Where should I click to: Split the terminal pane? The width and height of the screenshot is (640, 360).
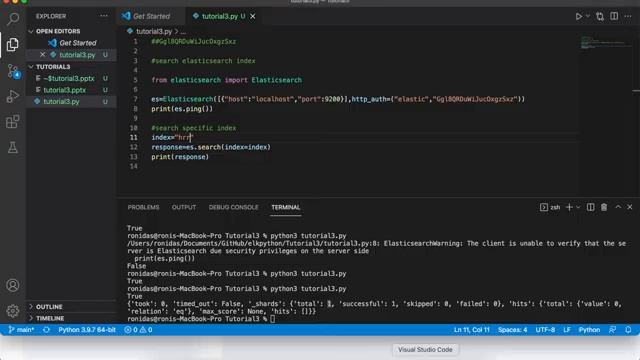590,207
